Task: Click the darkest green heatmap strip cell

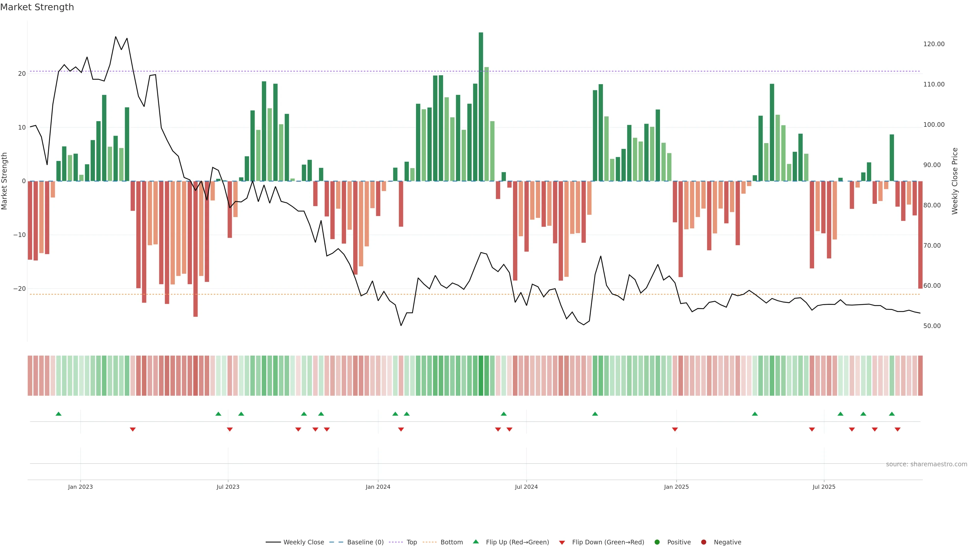Action: point(481,376)
